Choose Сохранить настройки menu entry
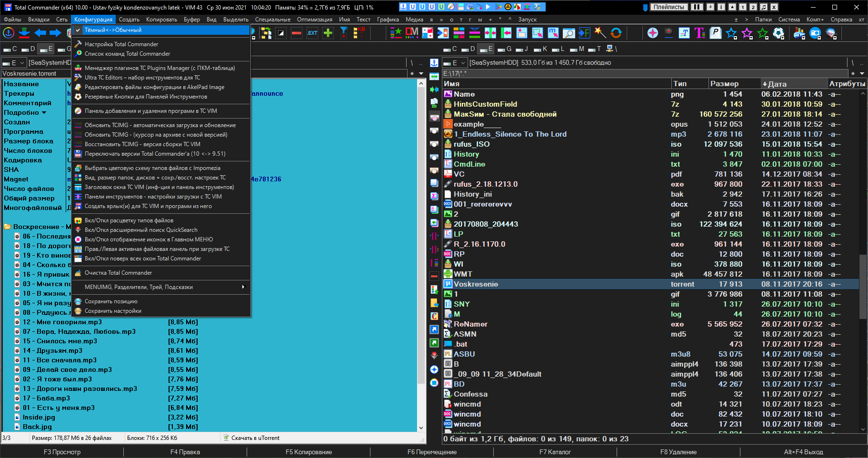Image resolution: width=868 pixels, height=458 pixels. click(161, 311)
